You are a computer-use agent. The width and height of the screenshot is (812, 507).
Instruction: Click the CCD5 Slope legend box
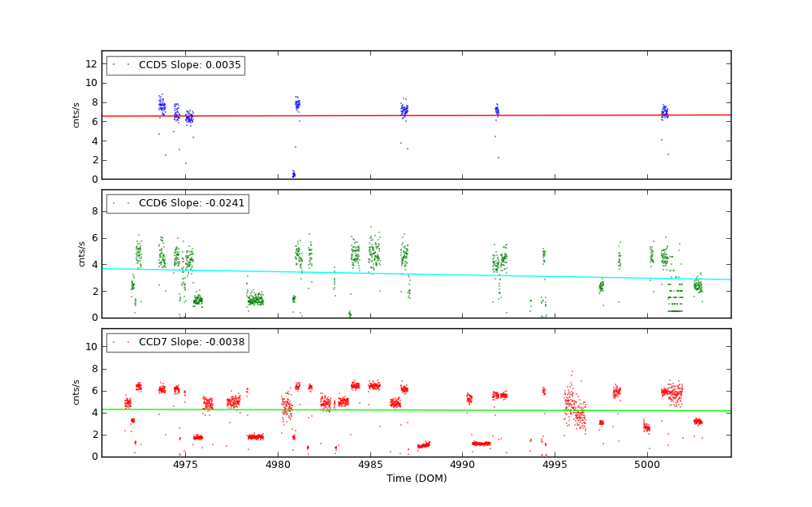point(175,66)
